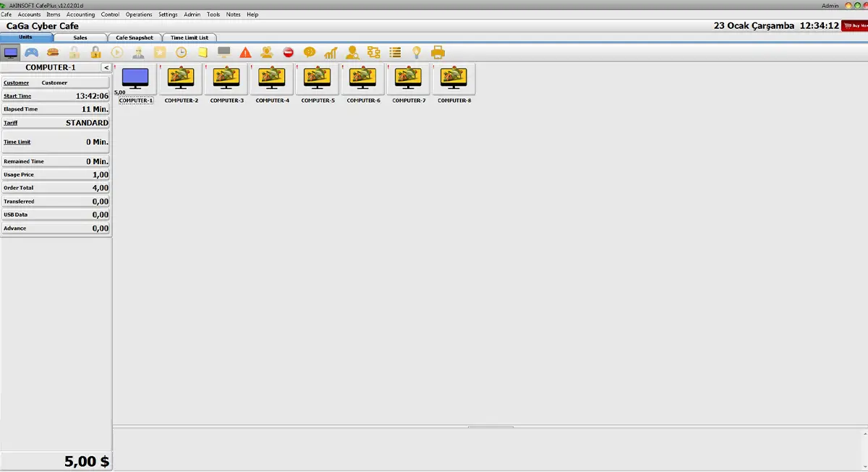Open the Control menu
Viewport: 868px width, 472px height.
point(110,14)
